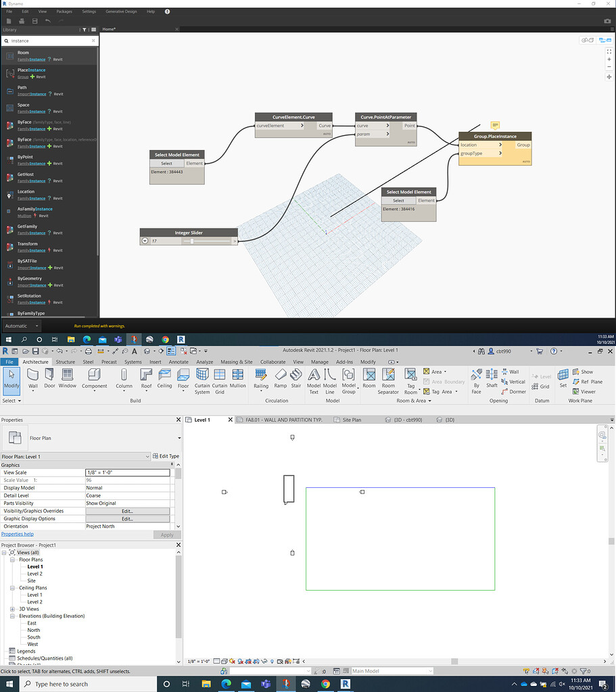Clear the instance search field in Dynamo Library
The image size is (616, 692).
(x=93, y=41)
